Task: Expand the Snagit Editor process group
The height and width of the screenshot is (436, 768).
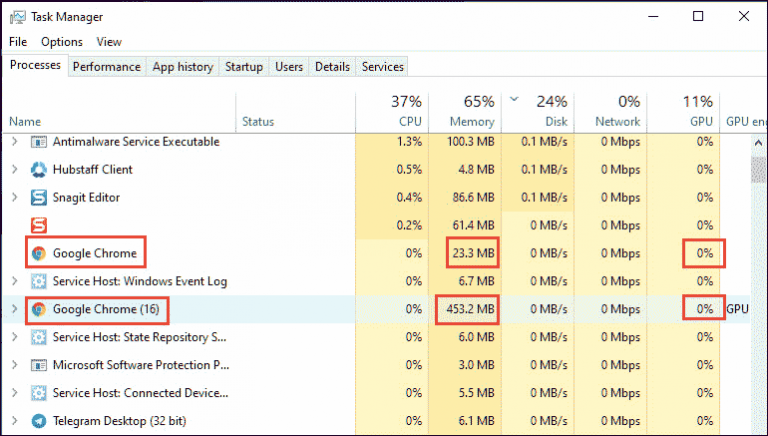Action: click(15, 197)
